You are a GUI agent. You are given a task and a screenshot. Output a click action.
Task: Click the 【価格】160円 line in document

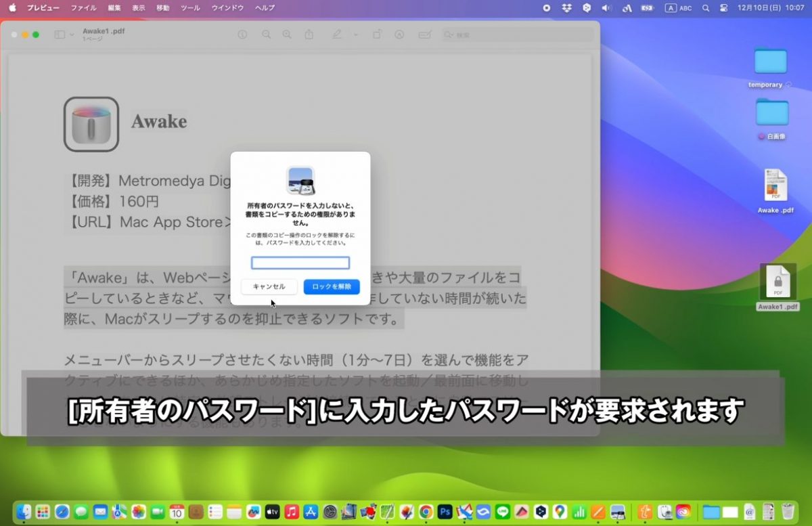click(112, 201)
